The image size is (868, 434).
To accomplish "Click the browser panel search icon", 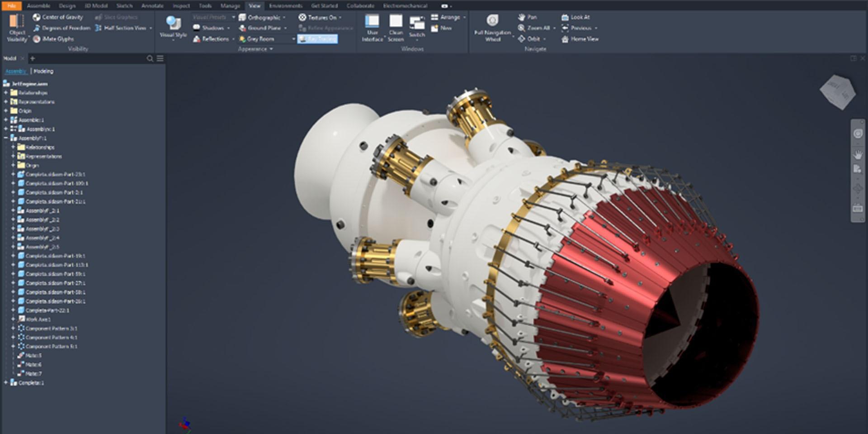I will 150,59.
